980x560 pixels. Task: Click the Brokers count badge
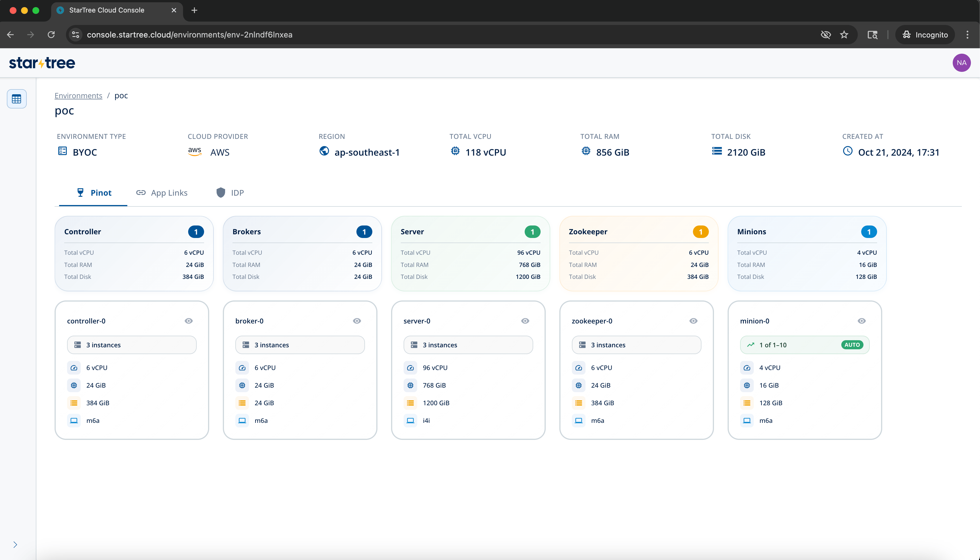(364, 231)
